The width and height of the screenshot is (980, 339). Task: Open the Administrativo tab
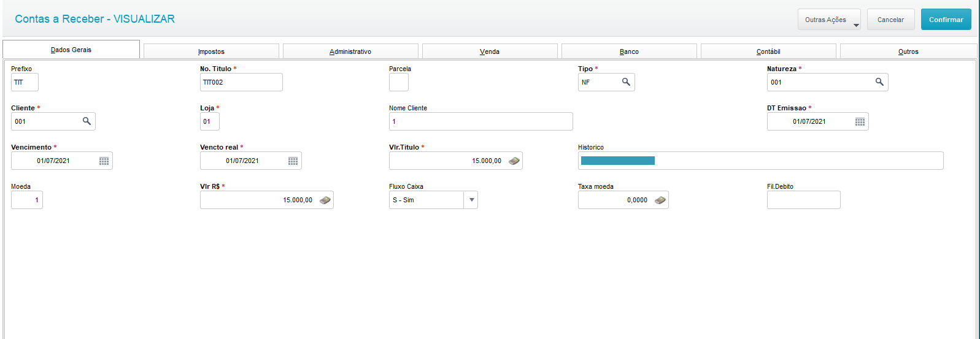pos(350,51)
